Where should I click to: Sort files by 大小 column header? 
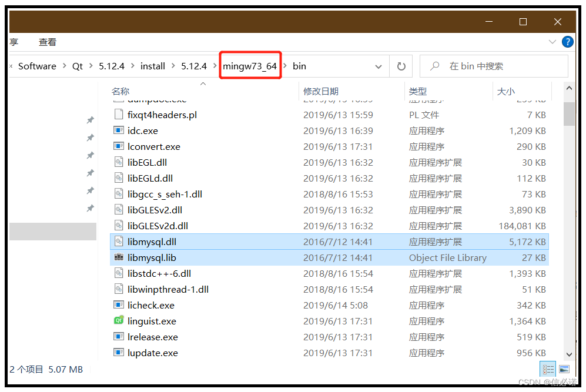(505, 91)
